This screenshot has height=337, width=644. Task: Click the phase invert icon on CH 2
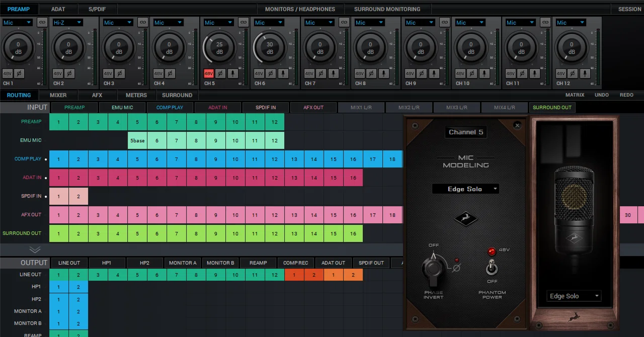[x=69, y=73]
